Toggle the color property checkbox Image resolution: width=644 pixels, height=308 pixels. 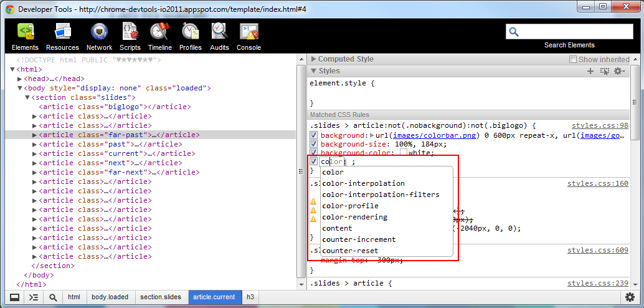313,161
